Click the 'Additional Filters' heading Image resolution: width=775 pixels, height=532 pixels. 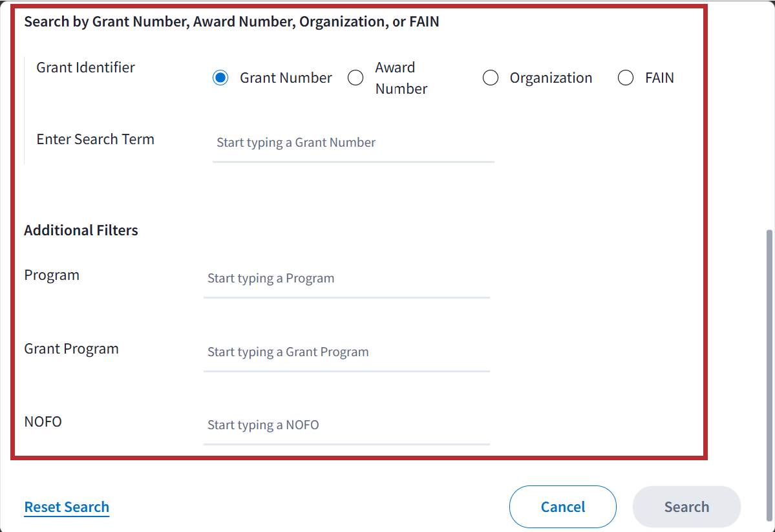click(81, 230)
